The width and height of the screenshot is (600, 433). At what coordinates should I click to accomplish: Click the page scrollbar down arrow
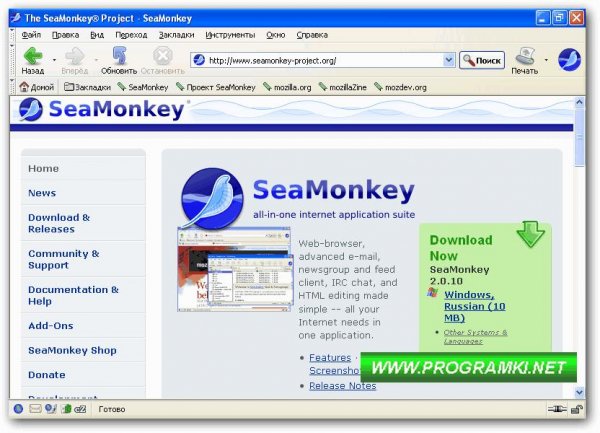[579, 392]
